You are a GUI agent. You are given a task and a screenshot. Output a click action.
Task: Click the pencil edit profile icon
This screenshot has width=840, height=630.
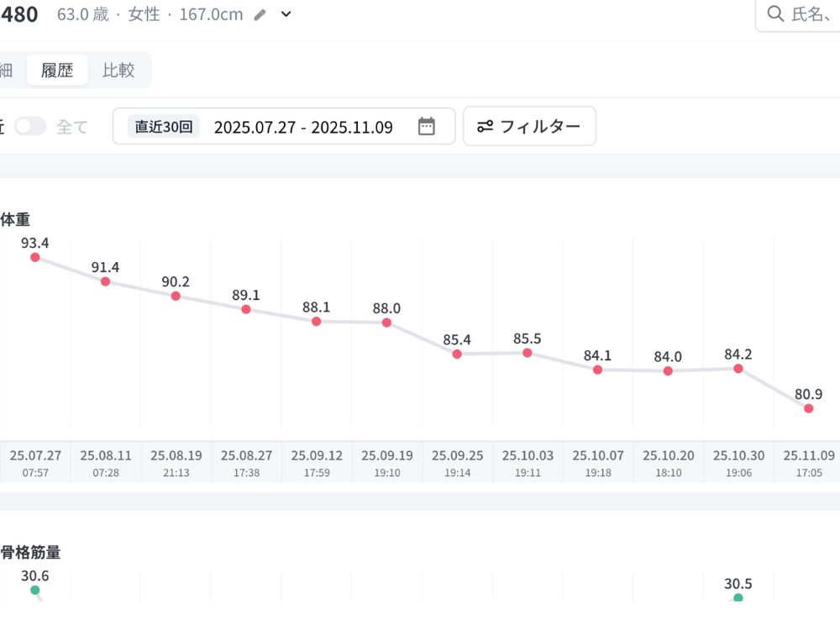[261, 14]
